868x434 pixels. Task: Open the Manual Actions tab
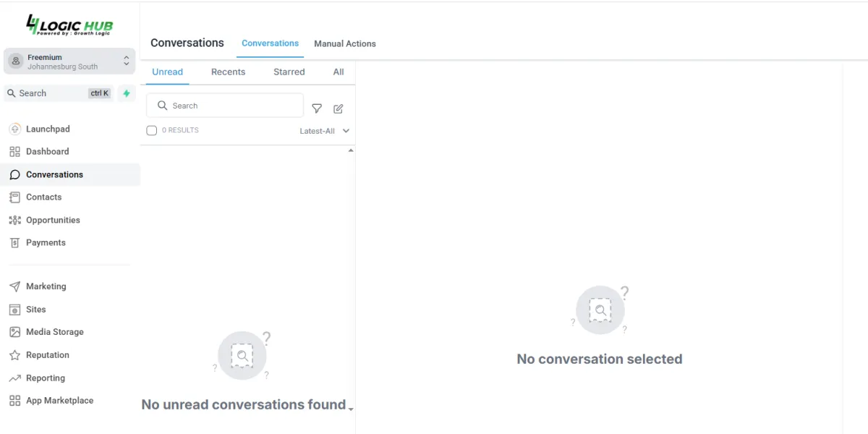tap(345, 43)
